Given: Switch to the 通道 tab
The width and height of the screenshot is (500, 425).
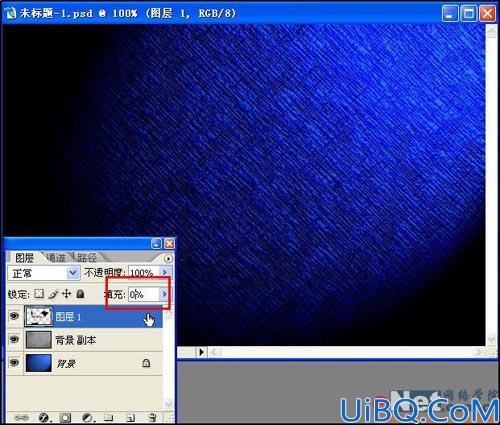Looking at the screenshot, I should [56, 257].
